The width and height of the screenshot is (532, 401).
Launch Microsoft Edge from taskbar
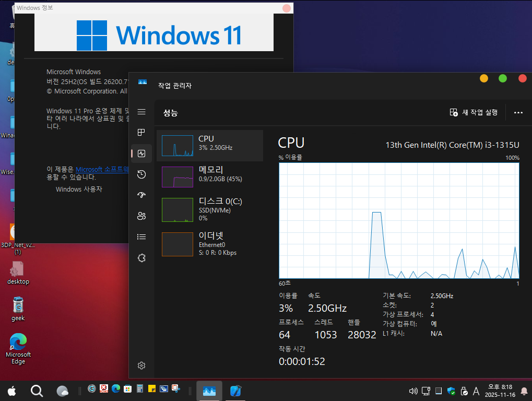(x=116, y=388)
